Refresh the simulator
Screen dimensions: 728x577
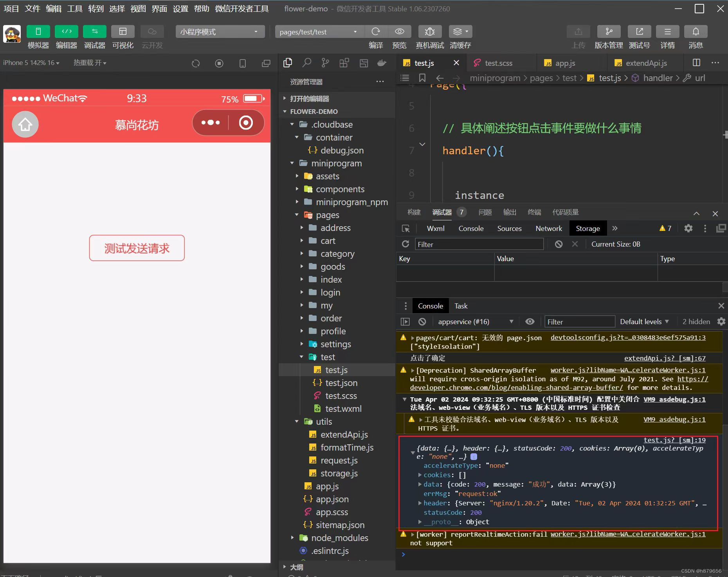(196, 63)
